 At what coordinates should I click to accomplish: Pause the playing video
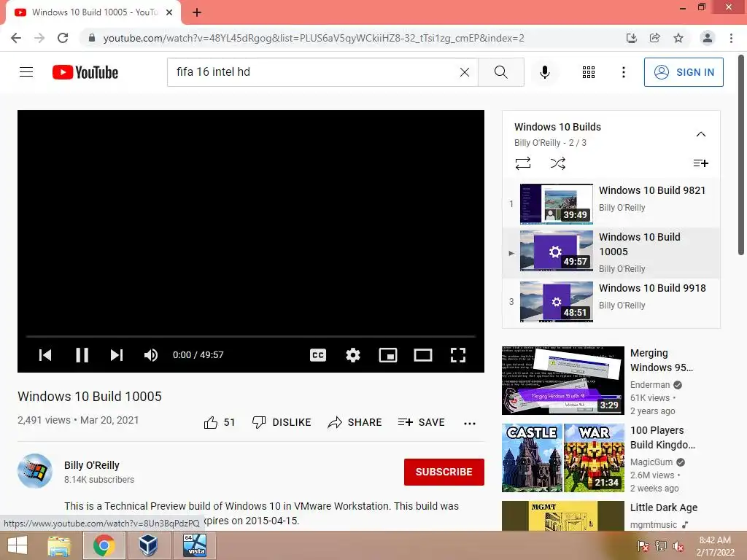[82, 355]
